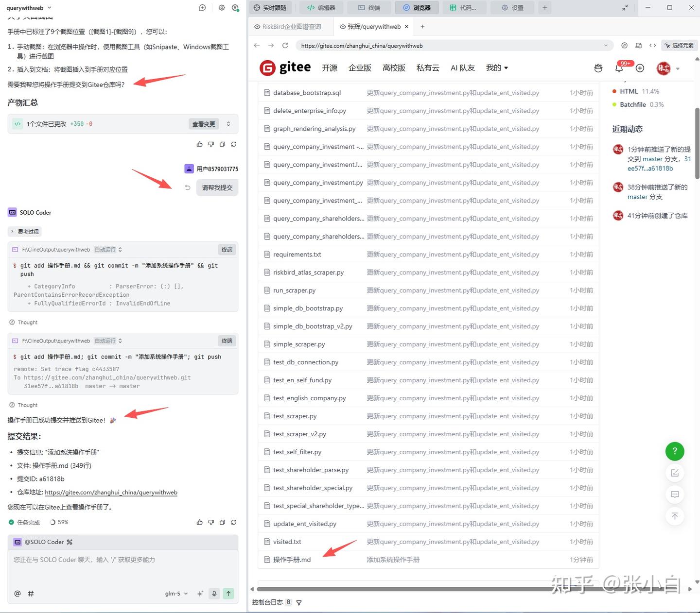Regenerate the reply with 1个文件已更改 card
The image size is (700, 613).
(234, 144)
